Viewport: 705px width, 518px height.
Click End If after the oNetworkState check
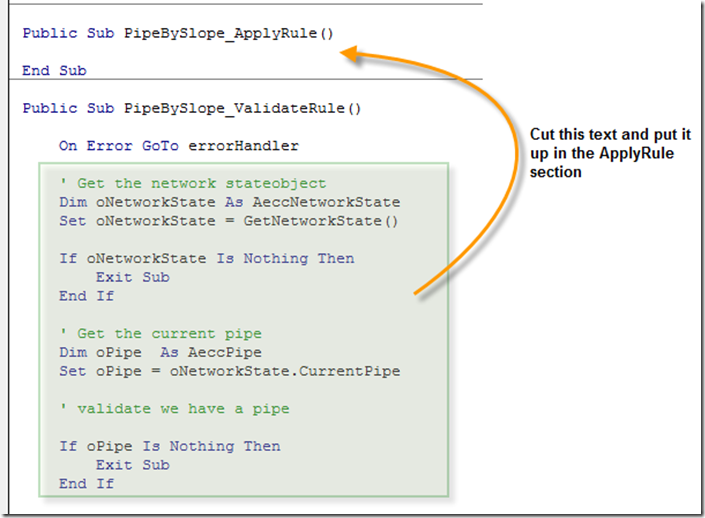click(x=86, y=296)
